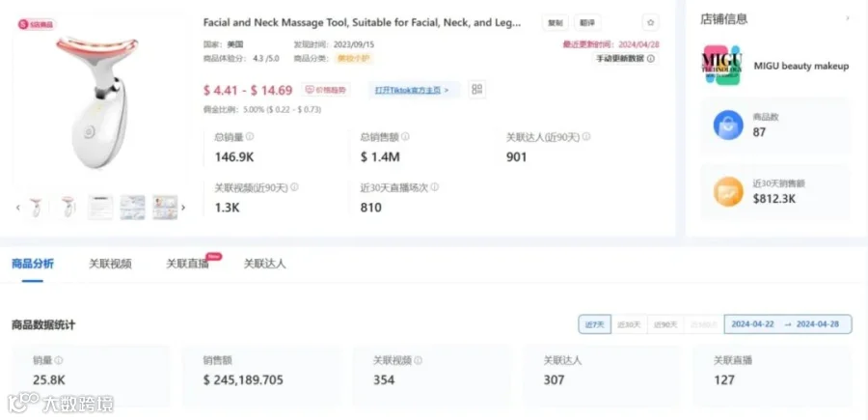Select the 近7天 time range option
The image size is (868, 420).
(594, 324)
